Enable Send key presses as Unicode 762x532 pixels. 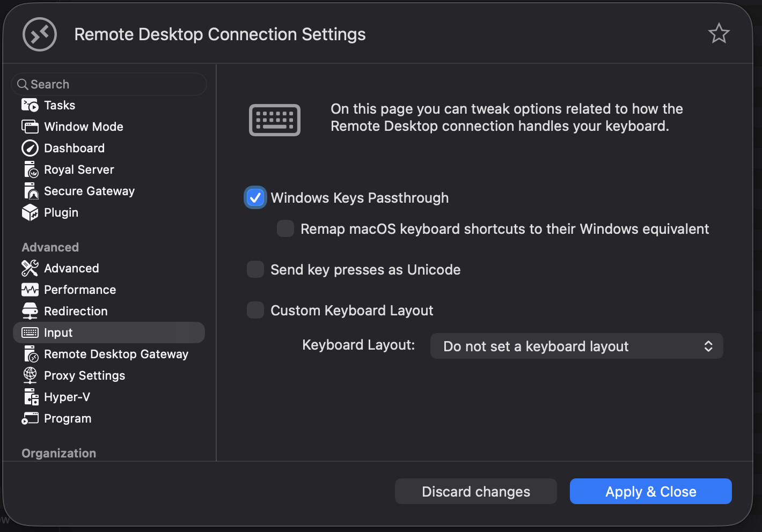point(255,269)
